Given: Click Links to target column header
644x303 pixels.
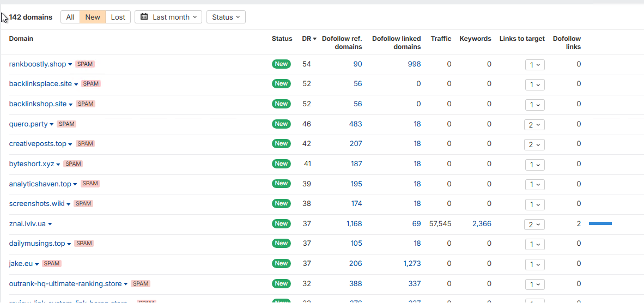Looking at the screenshot, I should [x=522, y=39].
